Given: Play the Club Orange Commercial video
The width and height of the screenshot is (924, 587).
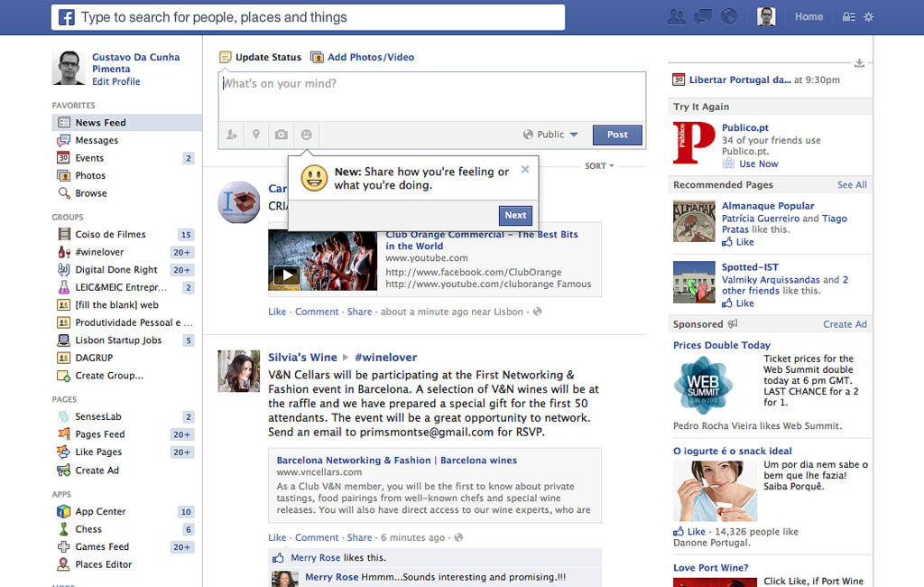Looking at the screenshot, I should (x=287, y=275).
